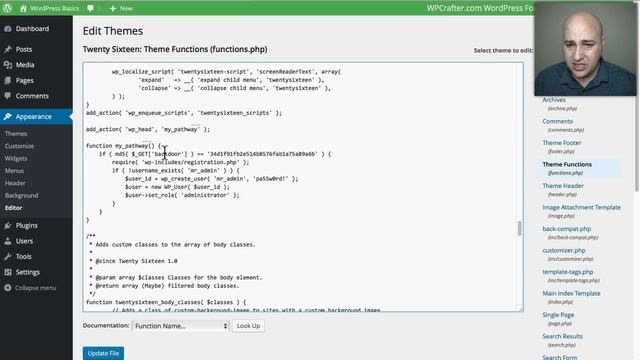Screen dimensions: 640x360
Task: Click the Collapse menu arrow icon
Action: (8, 288)
